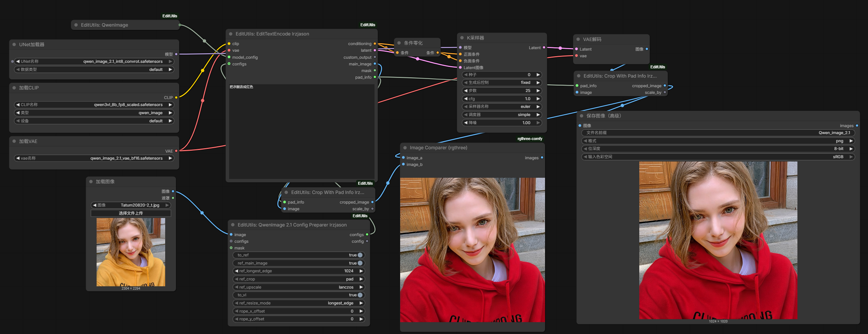Click the comparison image in Image Comparer
Viewport: 868px width, 334px height.
[472, 250]
